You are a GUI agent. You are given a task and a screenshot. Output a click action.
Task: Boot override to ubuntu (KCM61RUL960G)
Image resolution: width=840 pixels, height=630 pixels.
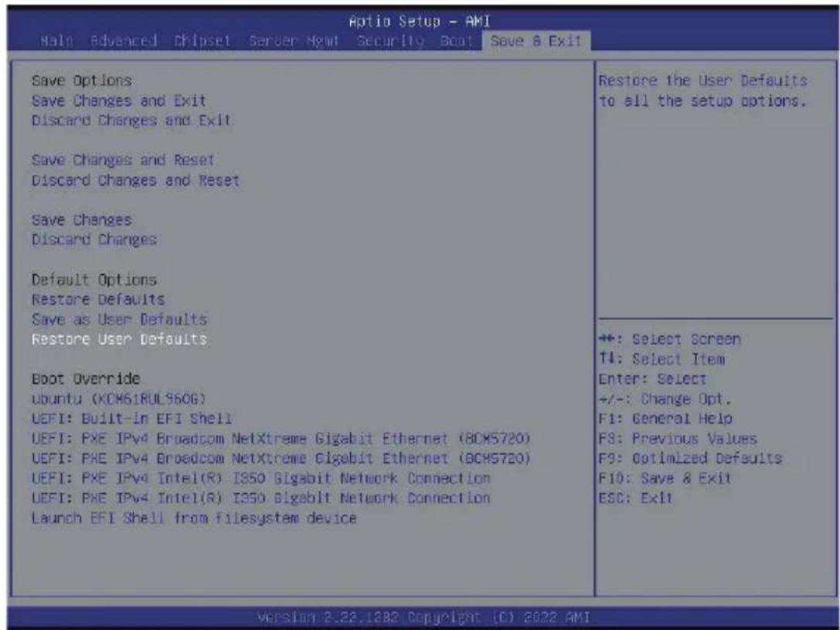click(119, 399)
